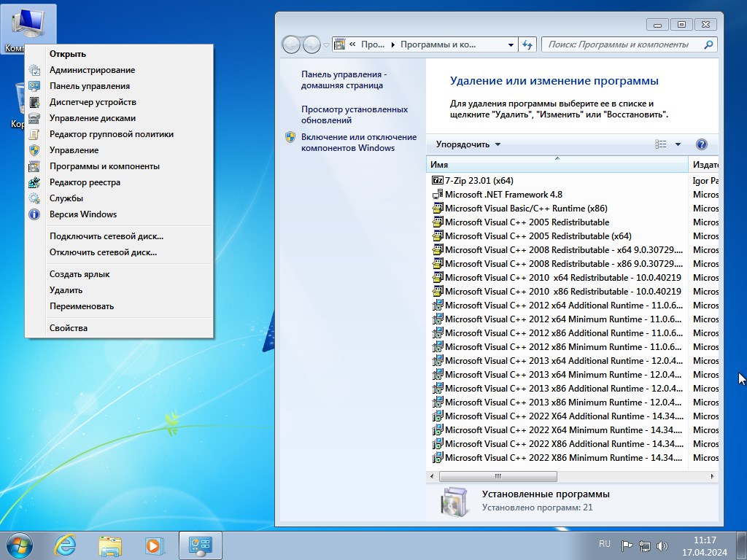Click the .NET Framework 4.8 icon
The height and width of the screenshot is (560, 747).
[x=437, y=194]
